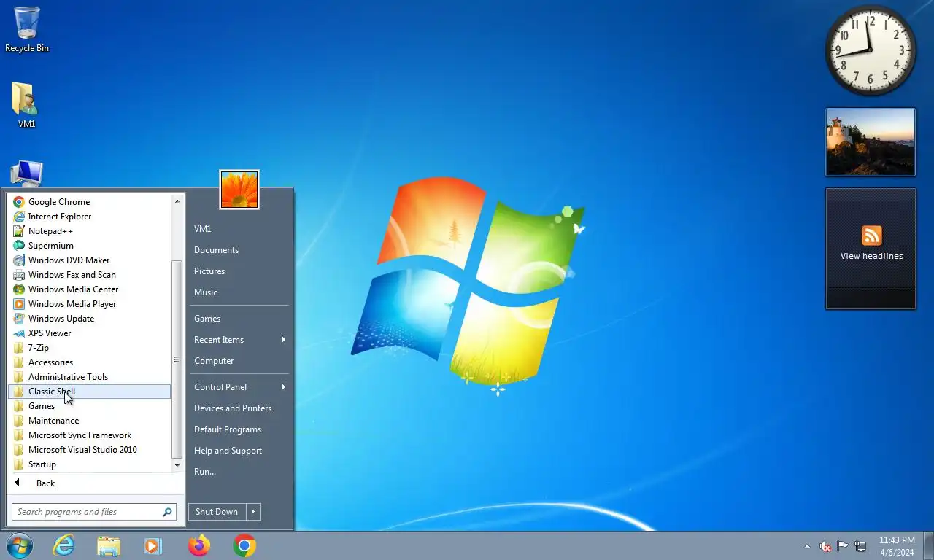Click the Shut Down button

pos(217,512)
